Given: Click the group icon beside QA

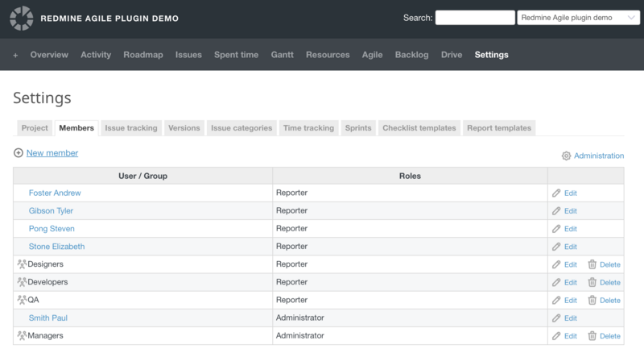Looking at the screenshot, I should pos(22,300).
